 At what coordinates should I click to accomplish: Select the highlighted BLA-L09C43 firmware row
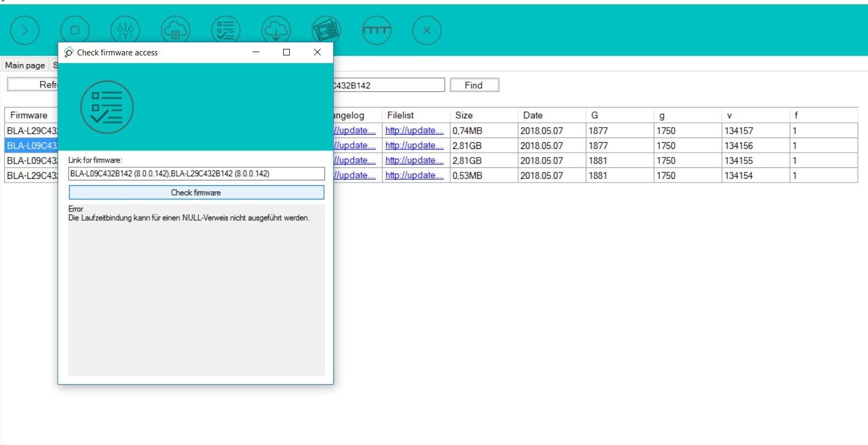point(32,146)
